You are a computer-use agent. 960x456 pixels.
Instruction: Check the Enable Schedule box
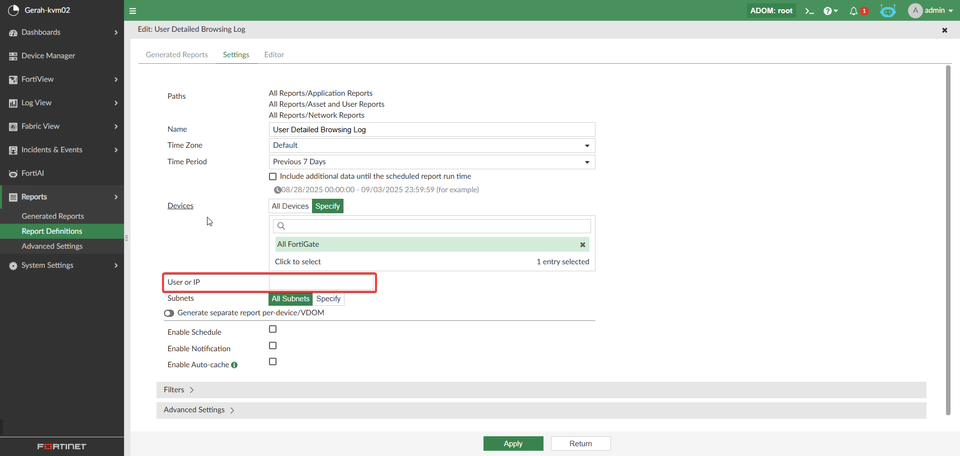pyautogui.click(x=273, y=329)
